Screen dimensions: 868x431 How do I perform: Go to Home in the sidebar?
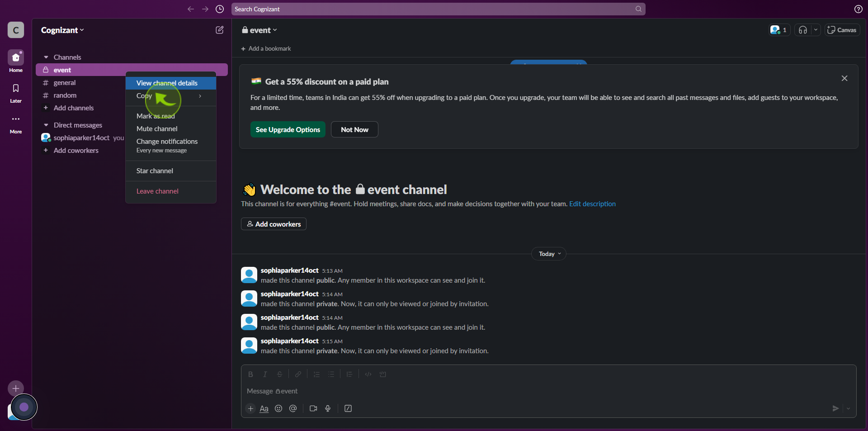tap(16, 61)
